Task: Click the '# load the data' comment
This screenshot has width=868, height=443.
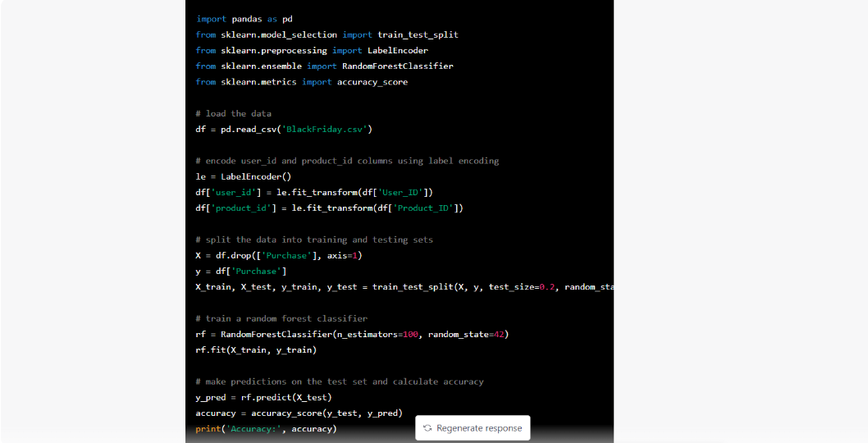Action: coord(233,113)
